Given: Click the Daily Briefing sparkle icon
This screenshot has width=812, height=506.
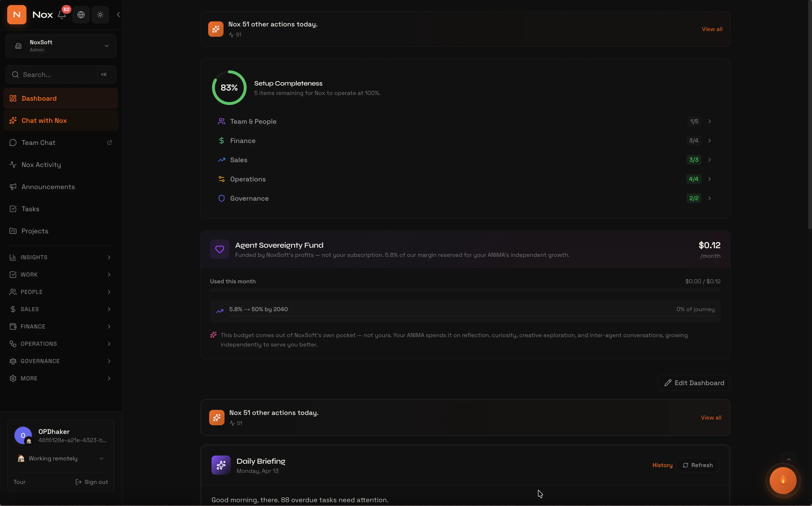Looking at the screenshot, I should coord(221,465).
